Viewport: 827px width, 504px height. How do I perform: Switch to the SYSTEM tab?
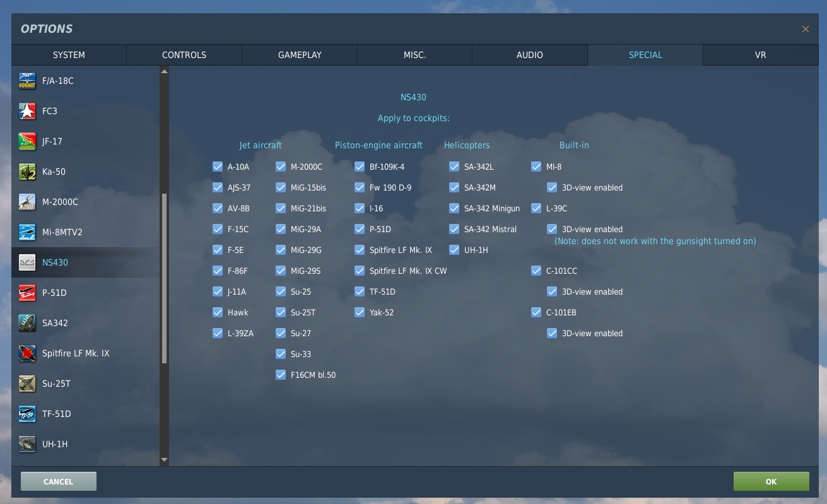[69, 55]
